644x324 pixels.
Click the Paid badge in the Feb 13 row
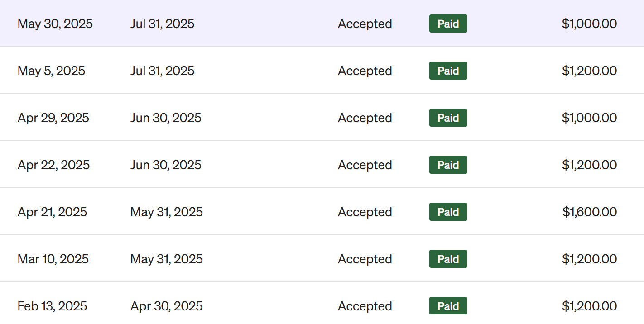[x=448, y=306]
